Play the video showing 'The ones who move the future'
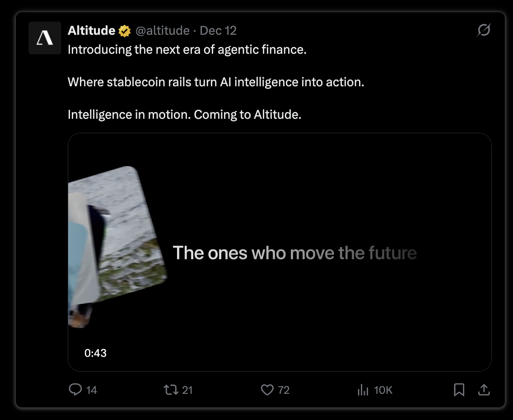 (280, 252)
